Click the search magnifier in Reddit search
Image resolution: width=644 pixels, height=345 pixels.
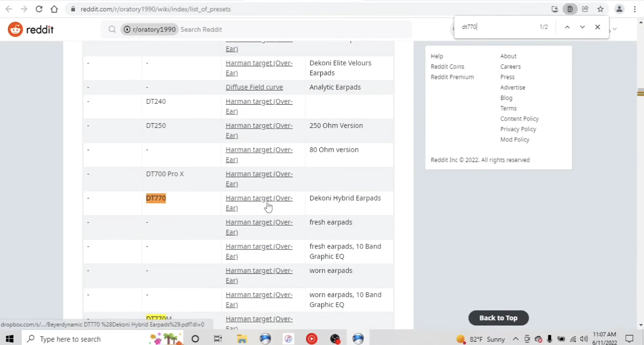(112, 29)
